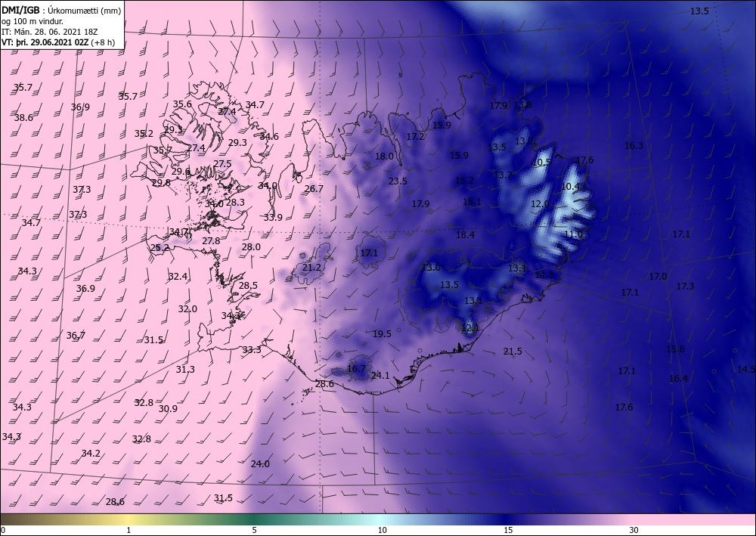Click the colour scale tick label 1
This screenshot has height=536, width=756.
[129, 531]
